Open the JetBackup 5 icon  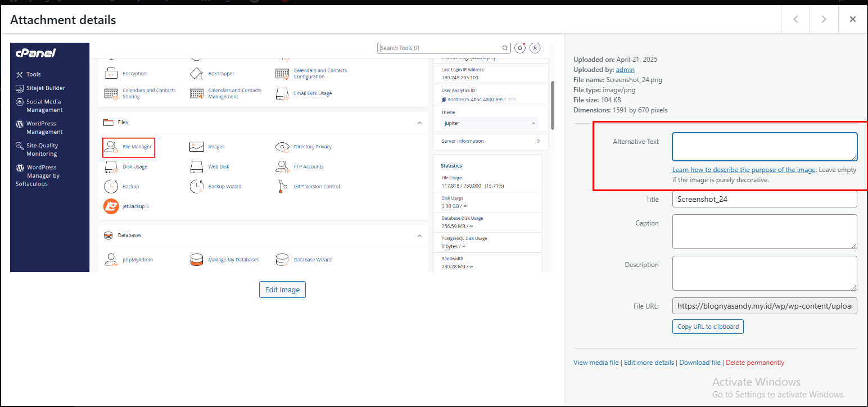(111, 206)
